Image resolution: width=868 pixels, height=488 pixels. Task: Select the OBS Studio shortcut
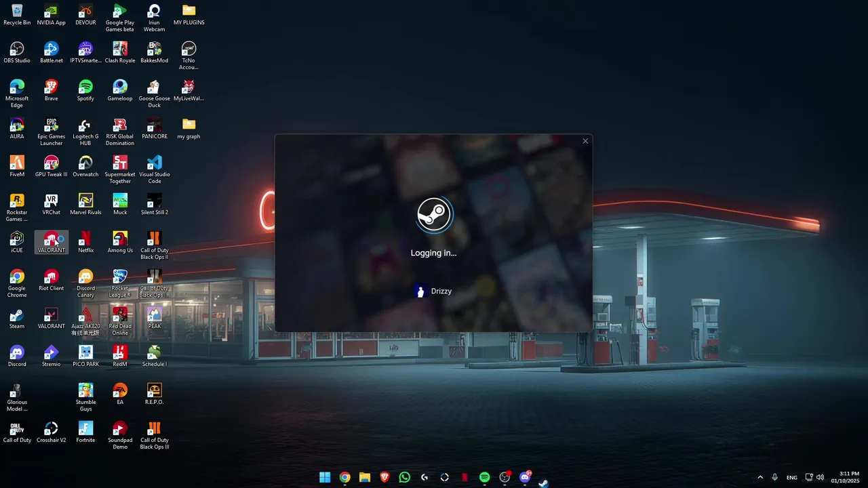pyautogui.click(x=17, y=53)
